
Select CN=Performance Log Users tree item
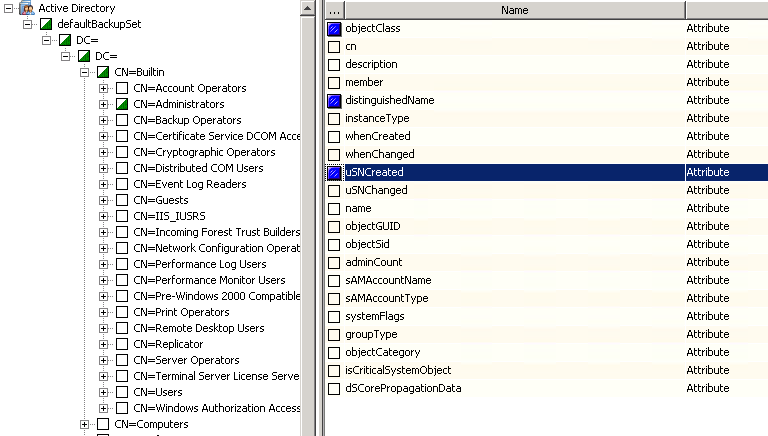coord(200,264)
